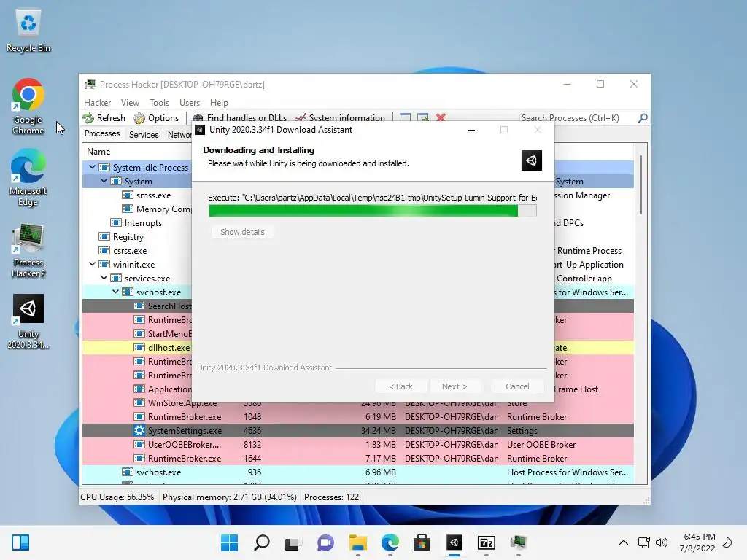Open Widgets panel on the taskbar
This screenshot has height=560, width=747.
pyautogui.click(x=20, y=542)
